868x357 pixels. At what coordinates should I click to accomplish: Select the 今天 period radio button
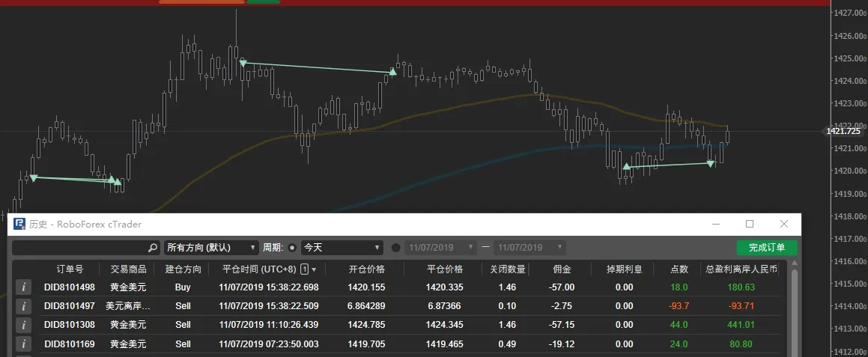pyautogui.click(x=292, y=248)
